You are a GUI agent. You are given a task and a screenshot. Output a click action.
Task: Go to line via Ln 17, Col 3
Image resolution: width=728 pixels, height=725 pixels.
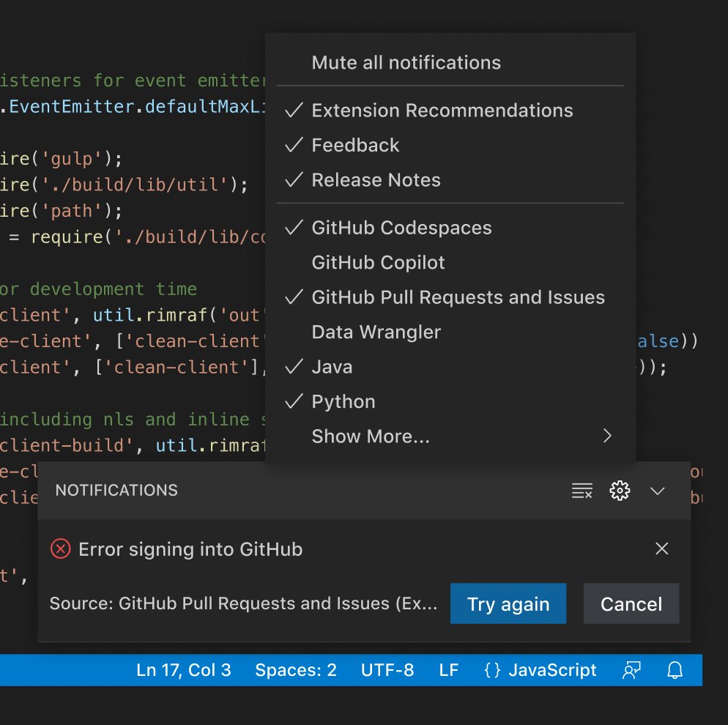coord(183,670)
